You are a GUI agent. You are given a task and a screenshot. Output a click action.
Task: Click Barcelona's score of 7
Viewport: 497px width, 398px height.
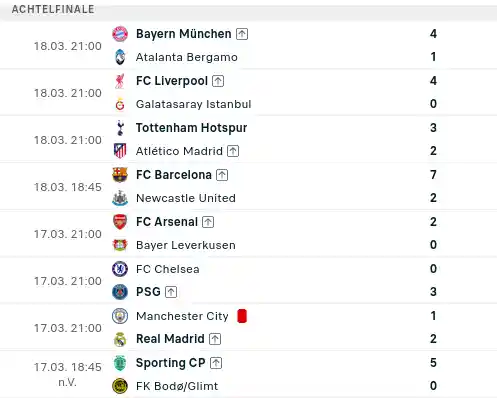pyautogui.click(x=433, y=175)
